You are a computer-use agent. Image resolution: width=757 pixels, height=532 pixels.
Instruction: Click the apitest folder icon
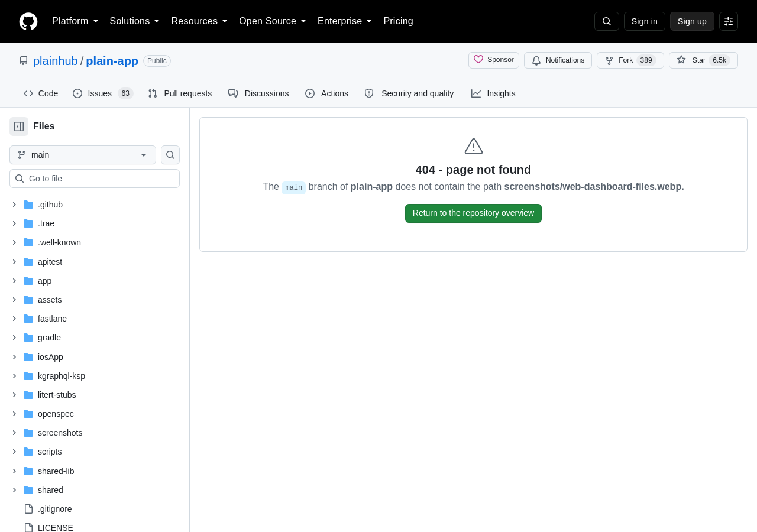pos(28,262)
